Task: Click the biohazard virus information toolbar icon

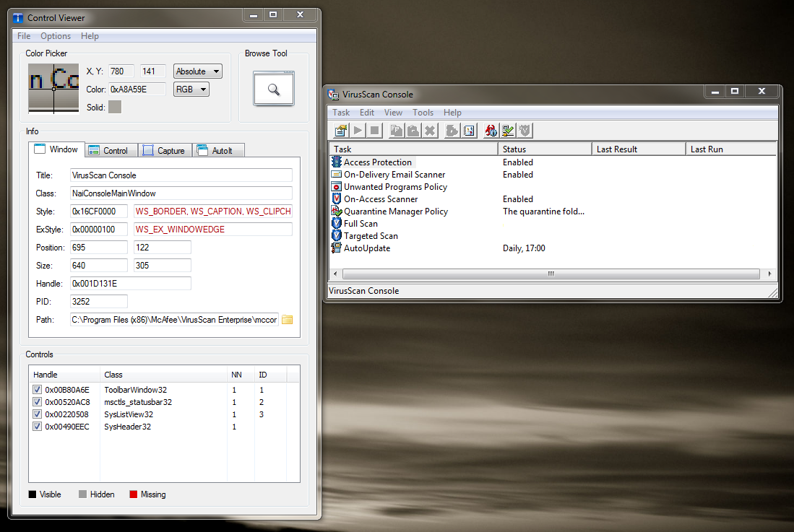Action: pyautogui.click(x=491, y=131)
